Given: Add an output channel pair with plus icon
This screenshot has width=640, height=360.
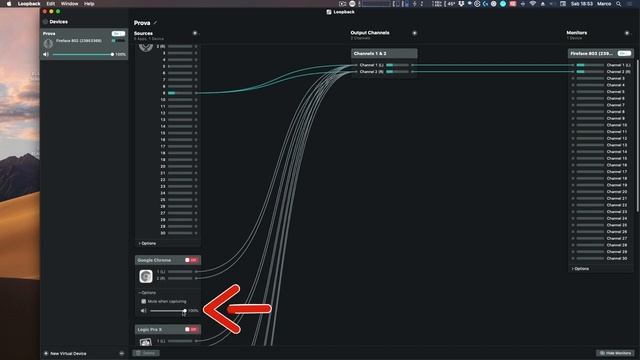Looking at the screenshot, I should pos(414,33).
